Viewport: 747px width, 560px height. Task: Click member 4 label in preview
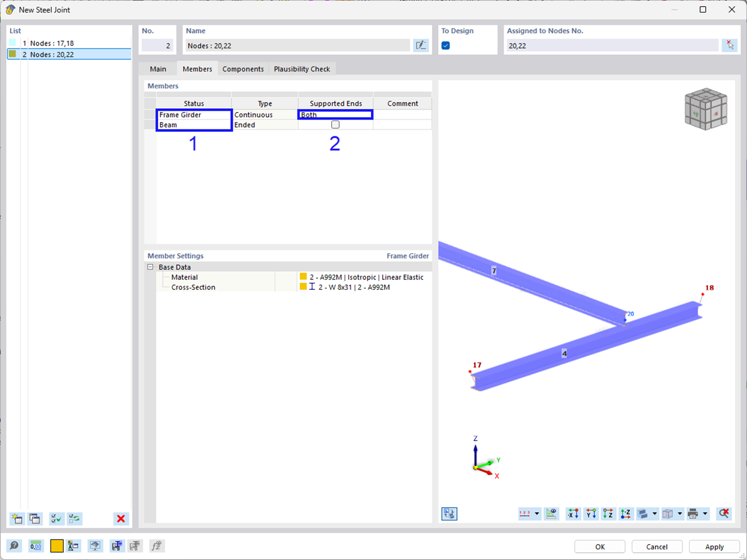point(565,353)
